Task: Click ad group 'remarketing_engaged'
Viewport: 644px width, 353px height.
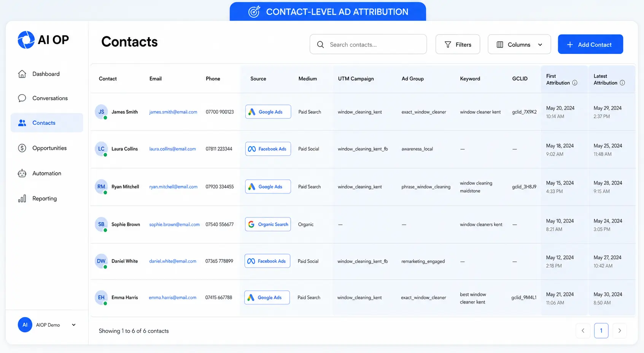Action: point(423,261)
